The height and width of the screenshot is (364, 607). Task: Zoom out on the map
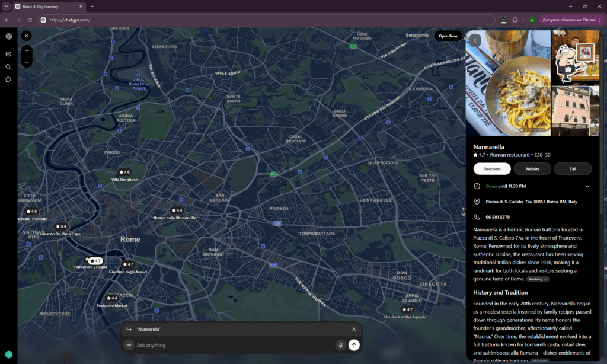tap(27, 62)
